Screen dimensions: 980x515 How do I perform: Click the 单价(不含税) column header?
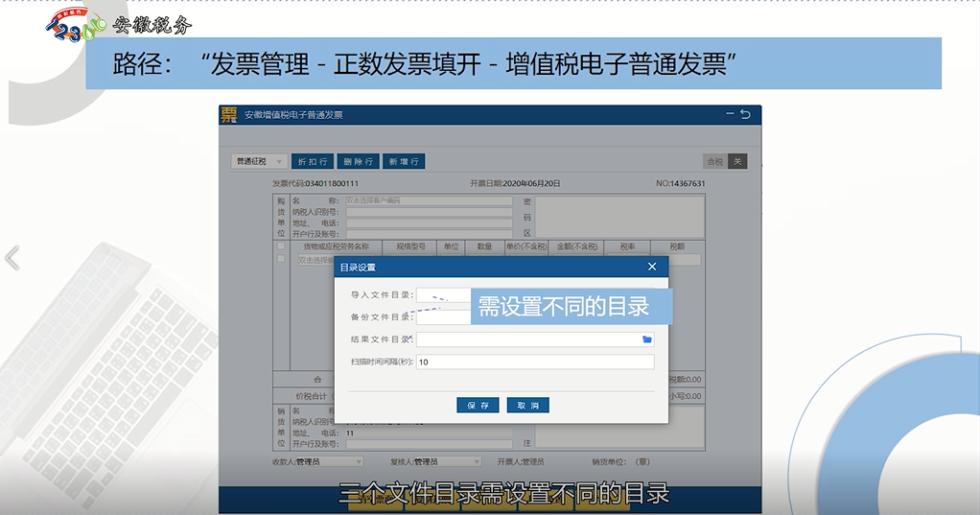pyautogui.click(x=526, y=246)
